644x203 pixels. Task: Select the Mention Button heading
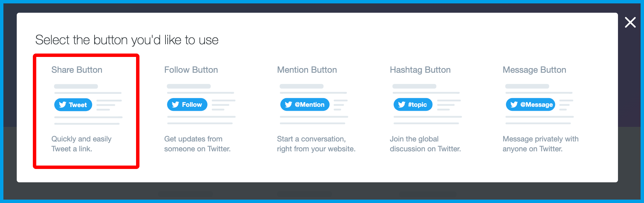pos(307,70)
